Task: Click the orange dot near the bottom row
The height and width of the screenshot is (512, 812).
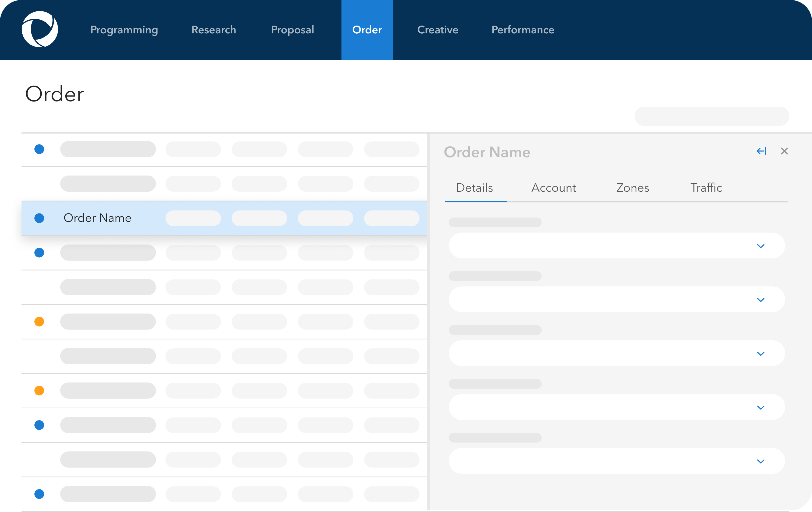Action: (39, 391)
